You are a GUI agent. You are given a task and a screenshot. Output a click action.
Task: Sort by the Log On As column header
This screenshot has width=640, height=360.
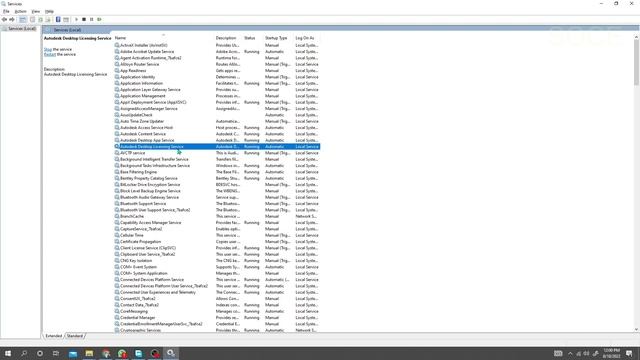tap(304, 38)
